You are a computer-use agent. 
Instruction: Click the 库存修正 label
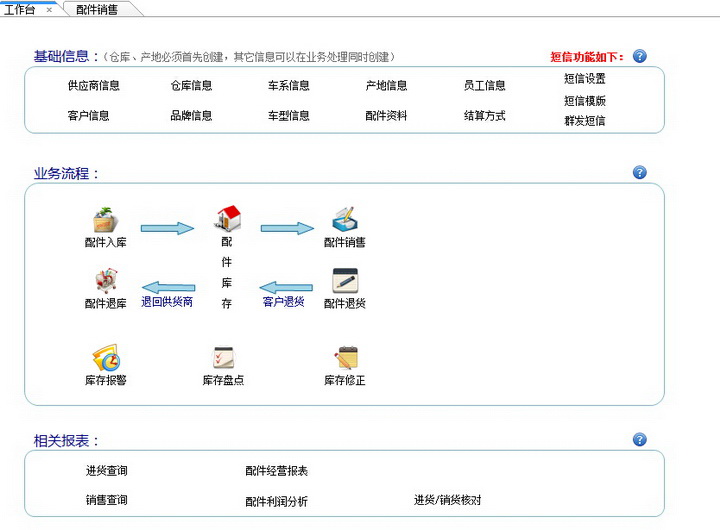point(345,380)
